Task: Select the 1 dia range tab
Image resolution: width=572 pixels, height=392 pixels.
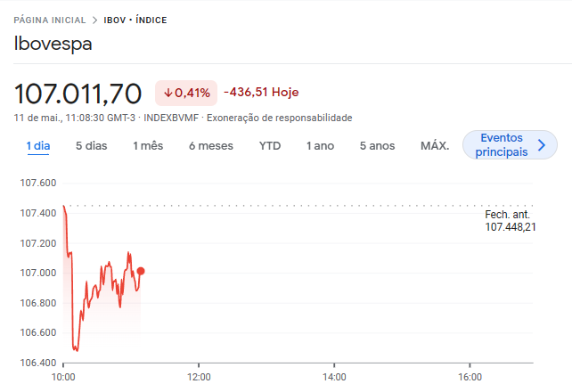Action: coord(38,145)
